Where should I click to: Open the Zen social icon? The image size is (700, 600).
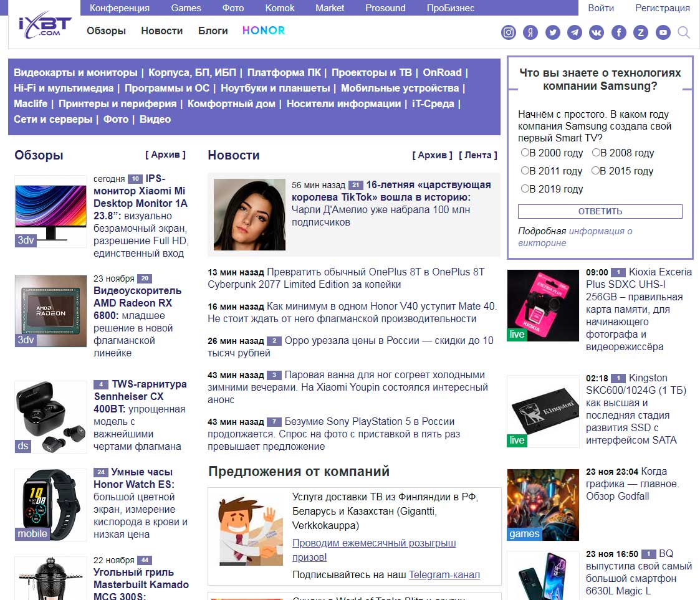[x=641, y=32]
